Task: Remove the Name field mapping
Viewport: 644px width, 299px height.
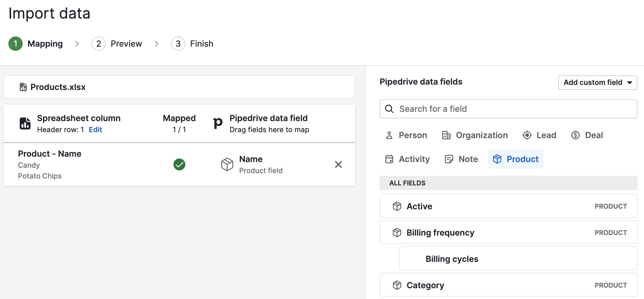Action: click(x=338, y=164)
